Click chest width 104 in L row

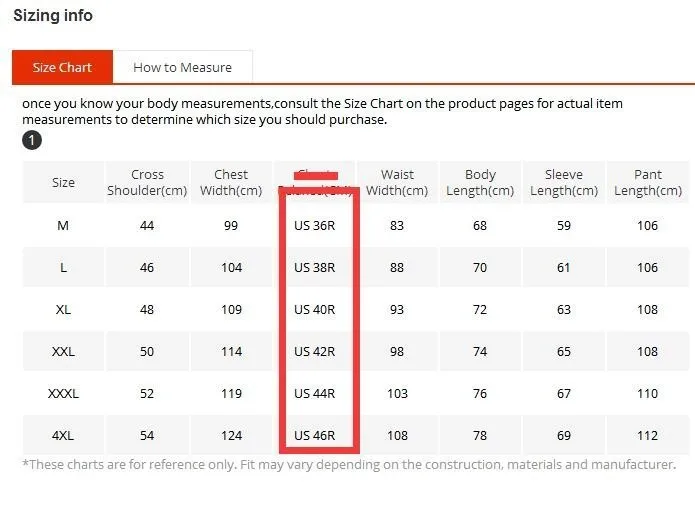tap(231, 268)
